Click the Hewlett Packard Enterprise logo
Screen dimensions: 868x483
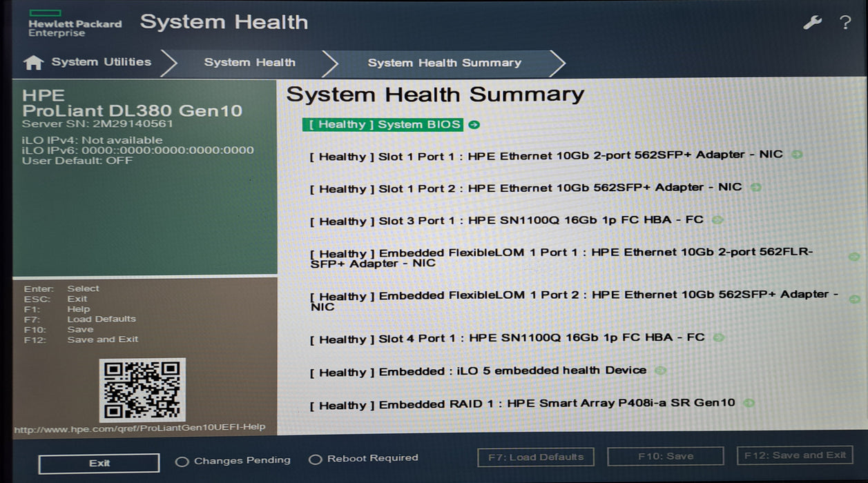pyautogui.click(x=75, y=23)
